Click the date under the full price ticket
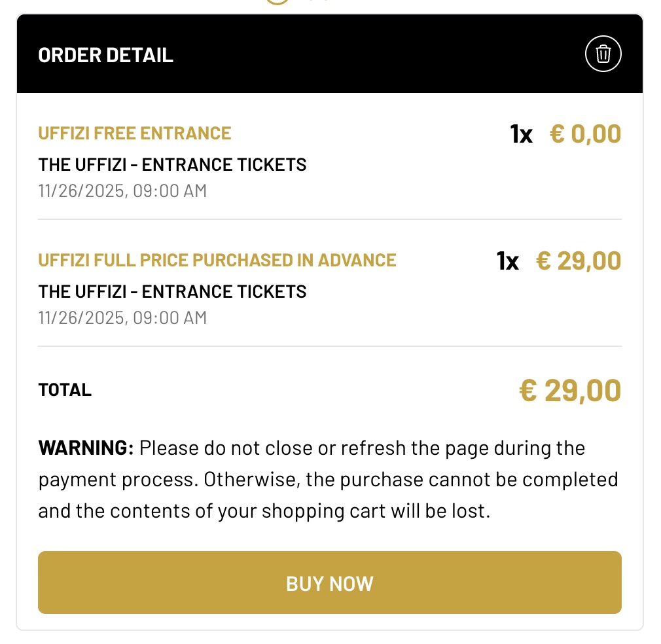The height and width of the screenshot is (644, 661). tap(122, 318)
